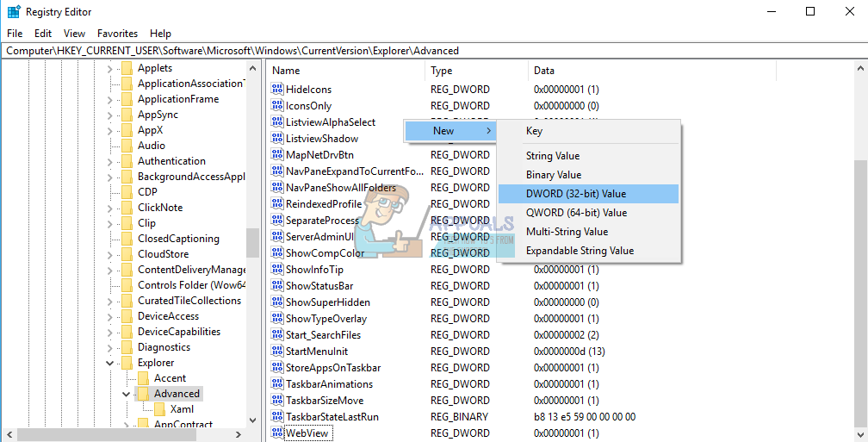The height and width of the screenshot is (442, 868).
Task: Select the TaskbarAnimations value icon
Action: [x=276, y=384]
